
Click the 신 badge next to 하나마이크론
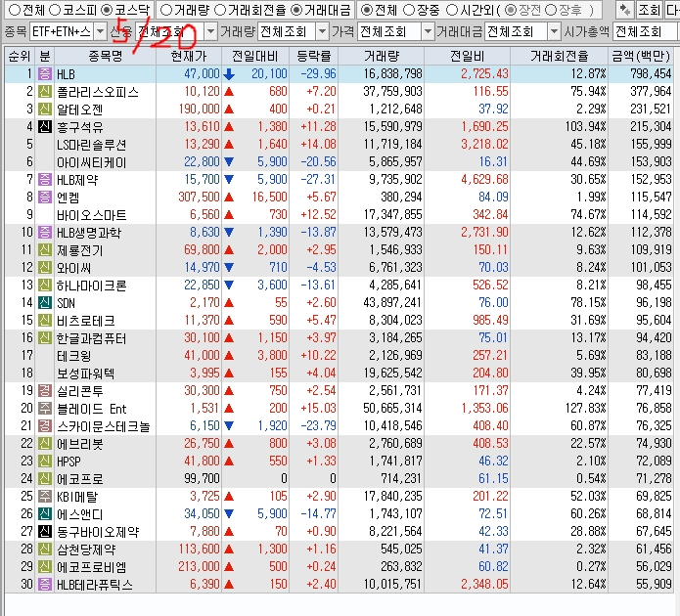pos(45,285)
